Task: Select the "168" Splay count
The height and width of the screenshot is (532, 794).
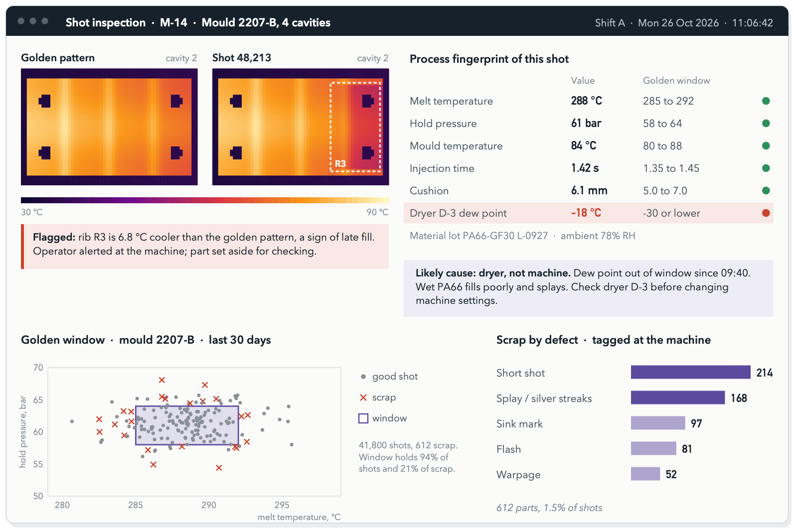Action: pyautogui.click(x=739, y=398)
